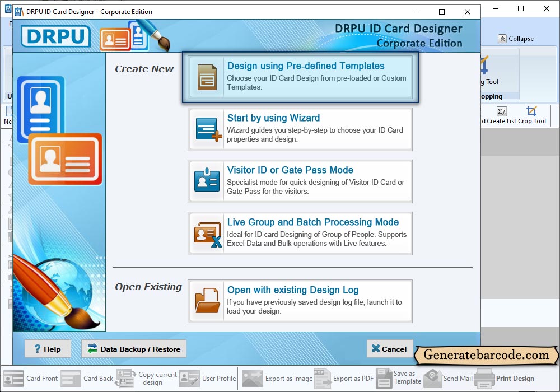This screenshot has width=560, height=392.
Task: Click the Print Design label
Action: tap(515, 379)
